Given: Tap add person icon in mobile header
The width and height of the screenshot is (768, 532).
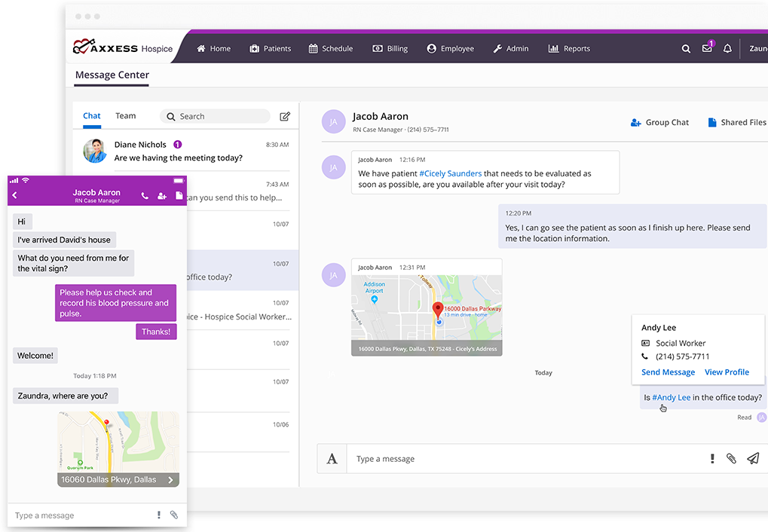Looking at the screenshot, I should point(162,196).
